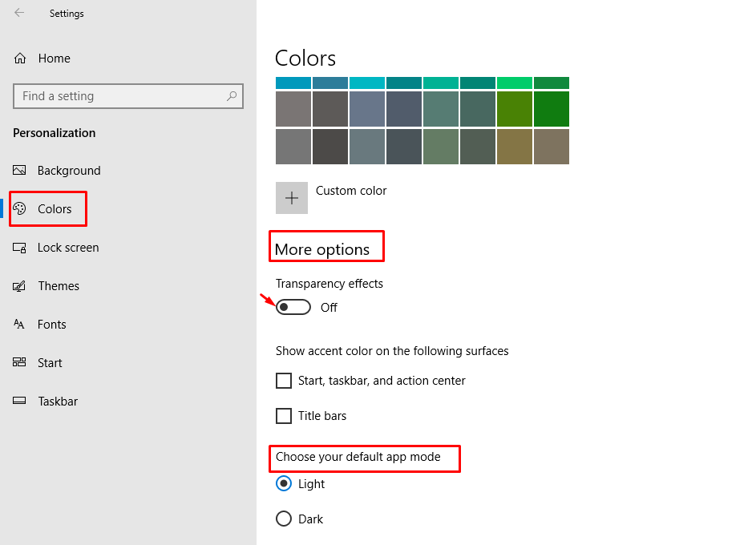The height and width of the screenshot is (545, 756).
Task: Focus the Find a setting box
Action: (x=128, y=96)
